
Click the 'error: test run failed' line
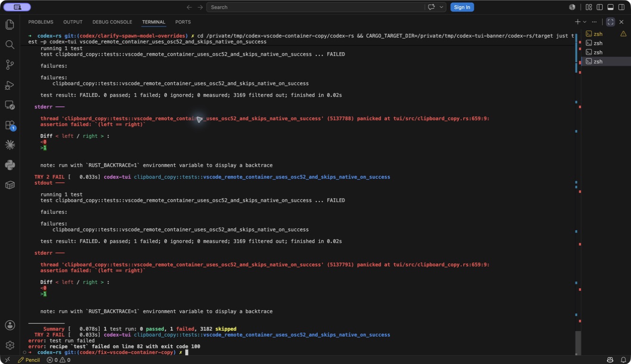click(x=61, y=341)
